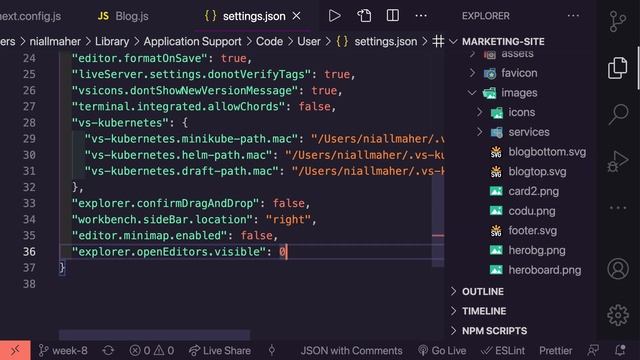Open card2.png file

coord(533,191)
